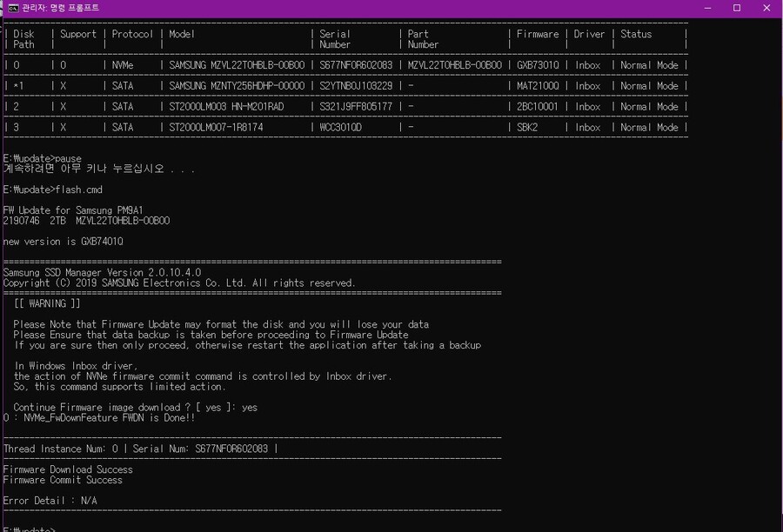Click the serial number 'S321J9FF805177'
The height and width of the screenshot is (532, 783).
tap(356, 107)
